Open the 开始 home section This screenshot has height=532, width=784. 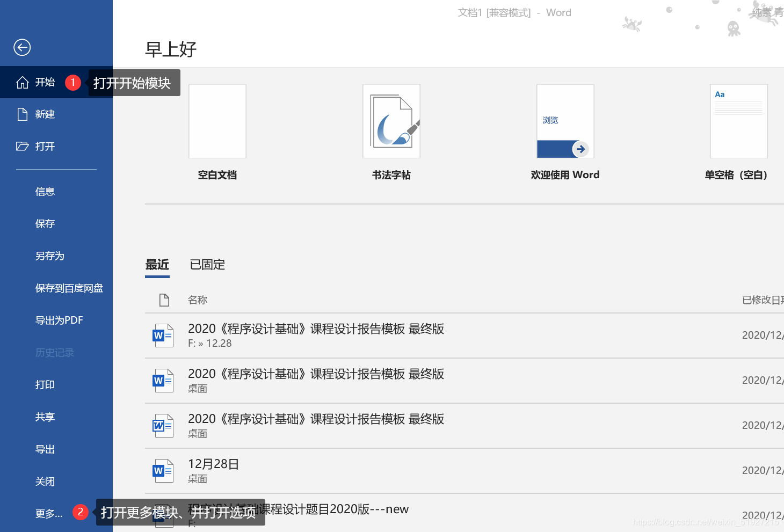pyautogui.click(x=56, y=82)
